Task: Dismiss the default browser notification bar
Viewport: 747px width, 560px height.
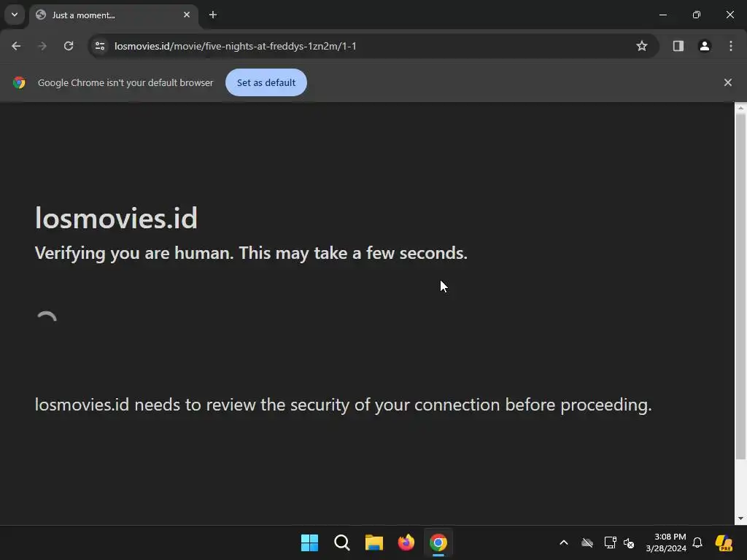Action: [728, 82]
